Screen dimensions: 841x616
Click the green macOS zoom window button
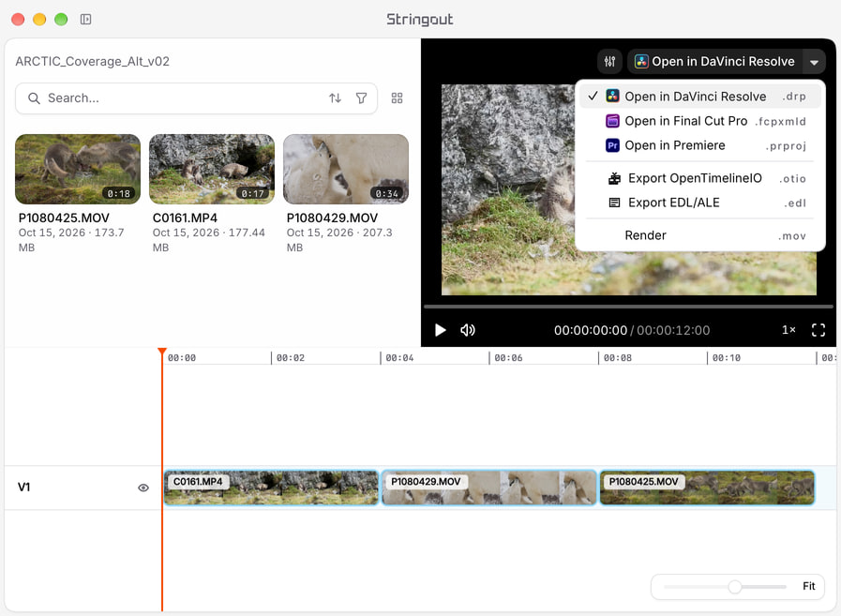[x=61, y=20]
